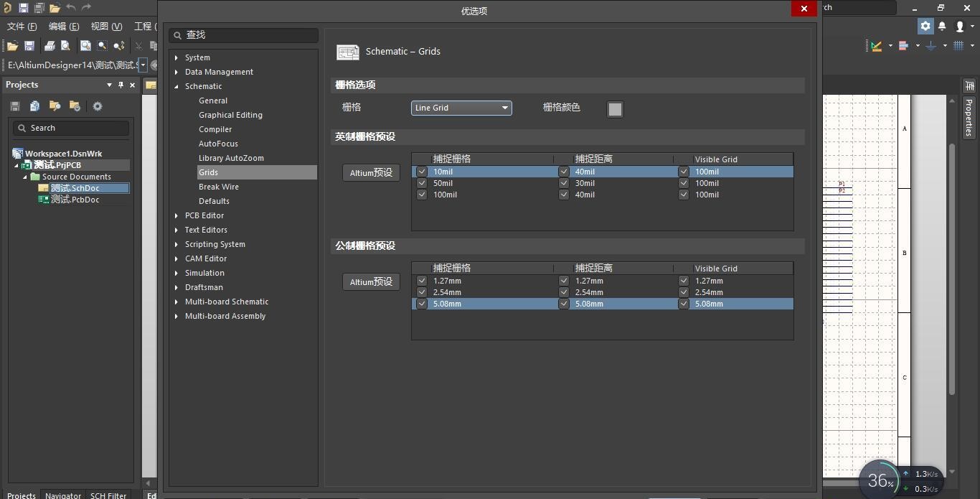Open the grid settings toolbar icon
Viewport: 980px width, 499px height.
[958, 46]
